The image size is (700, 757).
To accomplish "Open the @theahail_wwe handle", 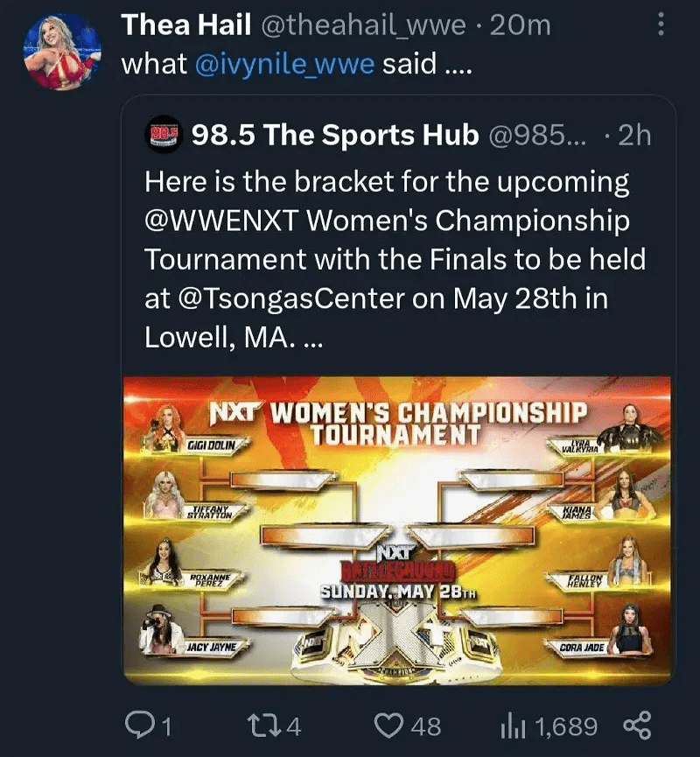I will pyautogui.click(x=364, y=25).
